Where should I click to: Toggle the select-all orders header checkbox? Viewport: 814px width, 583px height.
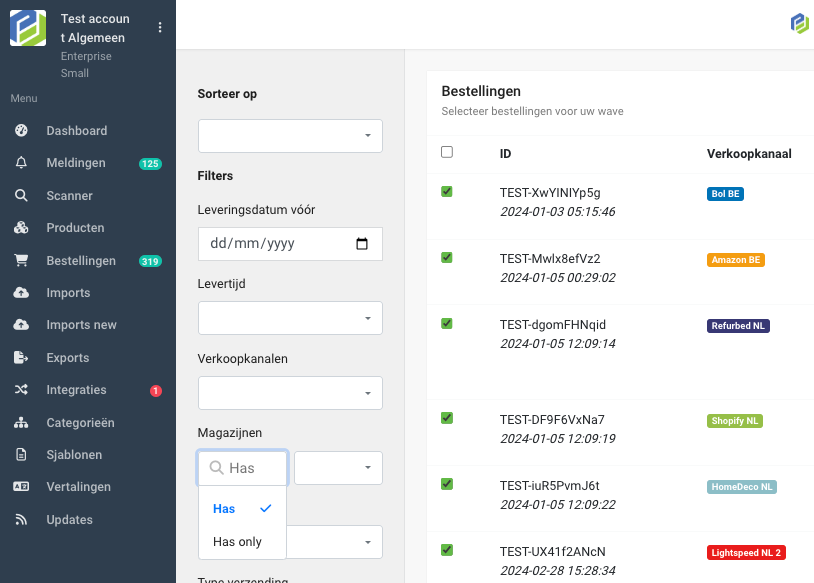pyautogui.click(x=447, y=152)
